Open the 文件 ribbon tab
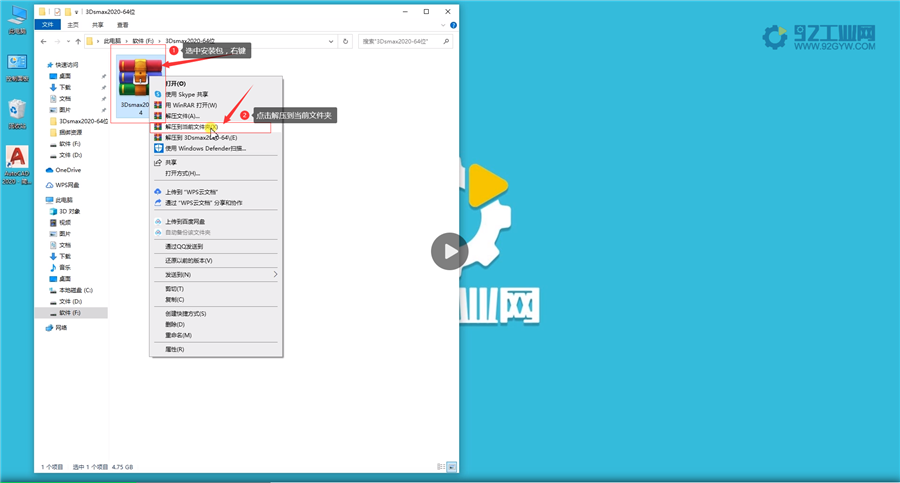The image size is (900, 483). point(48,25)
